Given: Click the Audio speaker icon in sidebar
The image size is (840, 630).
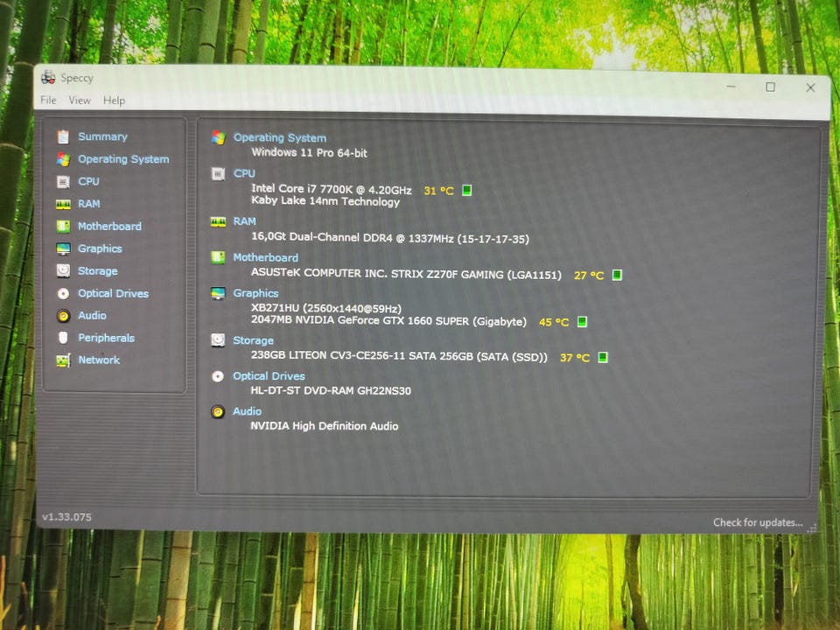Looking at the screenshot, I should coord(63,316).
